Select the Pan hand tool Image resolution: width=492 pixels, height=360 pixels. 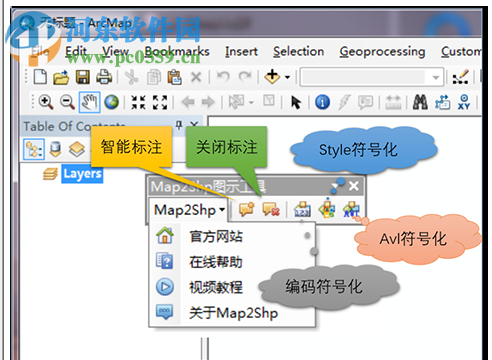tap(89, 102)
